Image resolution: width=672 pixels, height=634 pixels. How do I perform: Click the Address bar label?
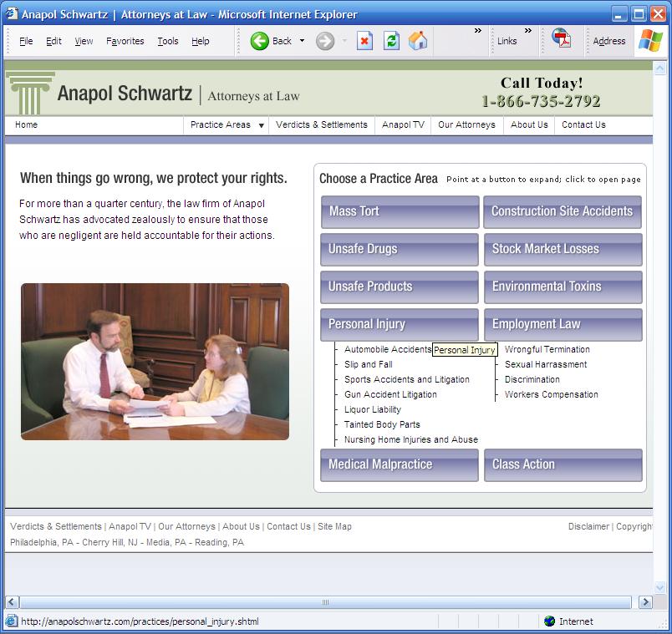tap(609, 41)
